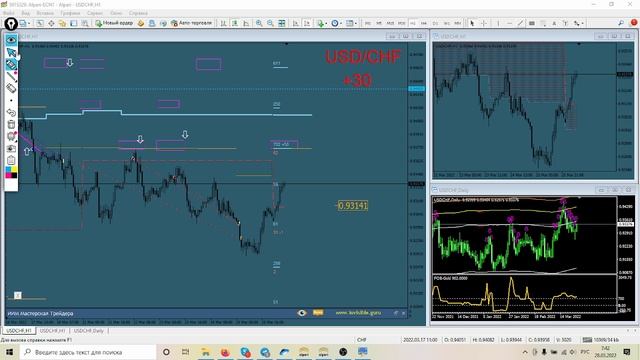Take screenshot with Epic Pen camera icon

[x=11, y=149]
